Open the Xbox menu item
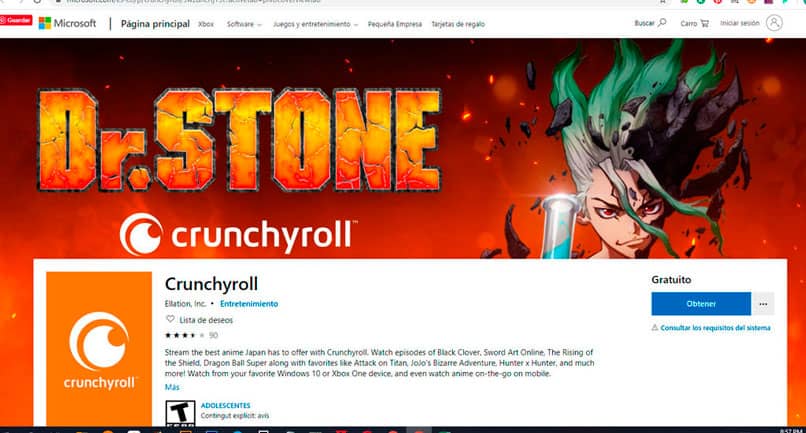The height and width of the screenshot is (433, 806). [x=206, y=24]
